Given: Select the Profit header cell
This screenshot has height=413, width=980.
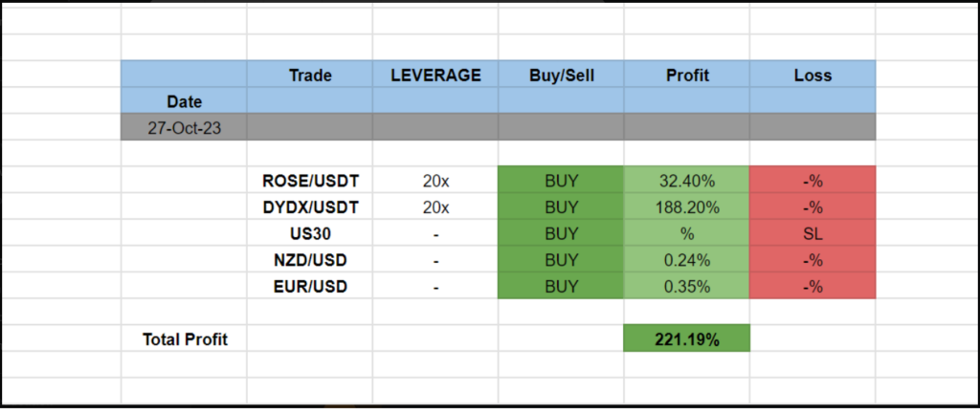Looking at the screenshot, I should (686, 75).
